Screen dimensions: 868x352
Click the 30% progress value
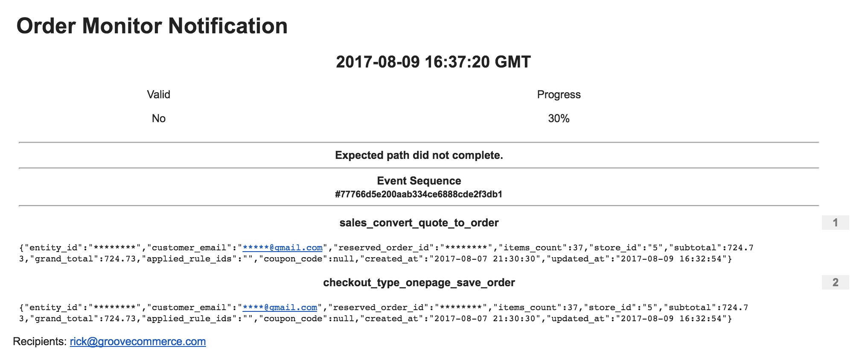(x=559, y=118)
